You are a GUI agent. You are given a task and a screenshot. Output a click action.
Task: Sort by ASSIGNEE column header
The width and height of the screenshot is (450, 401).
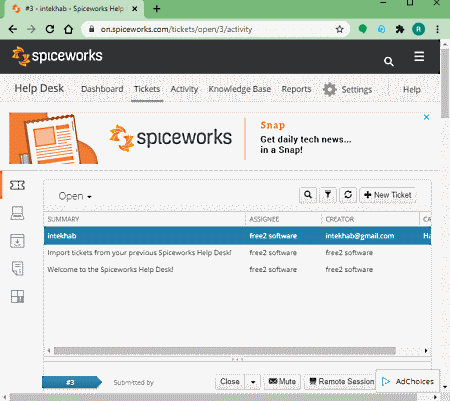[264, 219]
